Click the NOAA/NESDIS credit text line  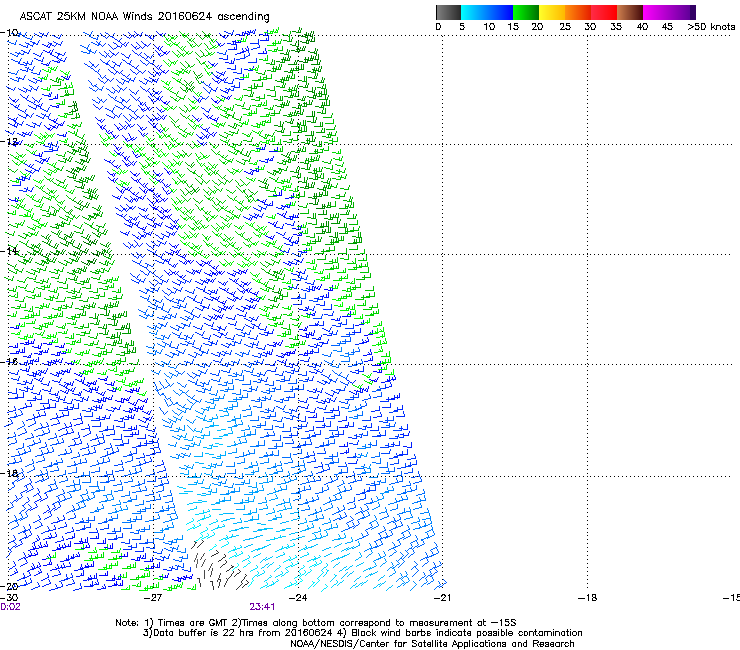(x=432, y=644)
